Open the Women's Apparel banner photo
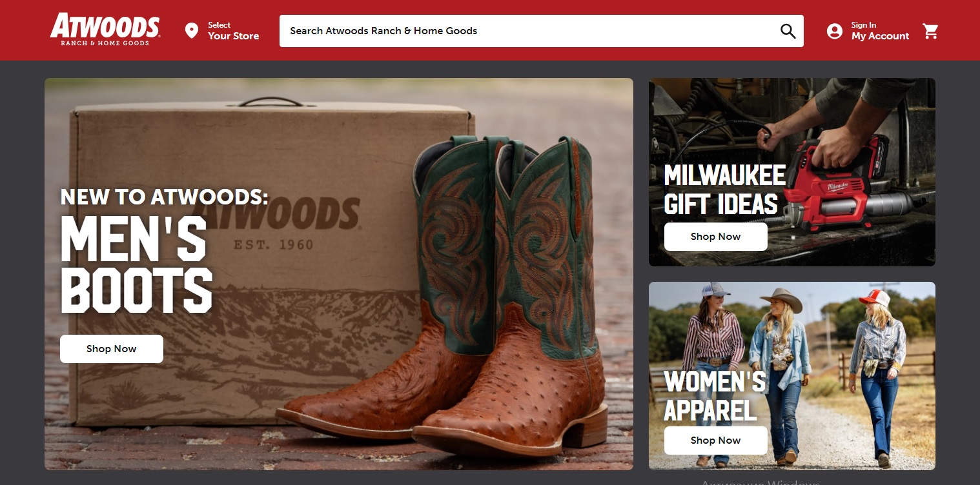Image resolution: width=980 pixels, height=485 pixels. 792,376
